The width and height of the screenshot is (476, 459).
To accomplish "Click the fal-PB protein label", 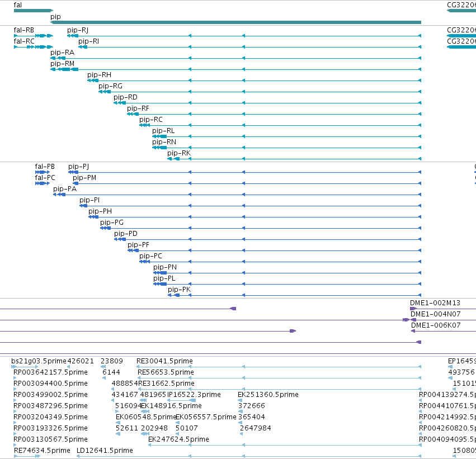I will tap(45, 167).
